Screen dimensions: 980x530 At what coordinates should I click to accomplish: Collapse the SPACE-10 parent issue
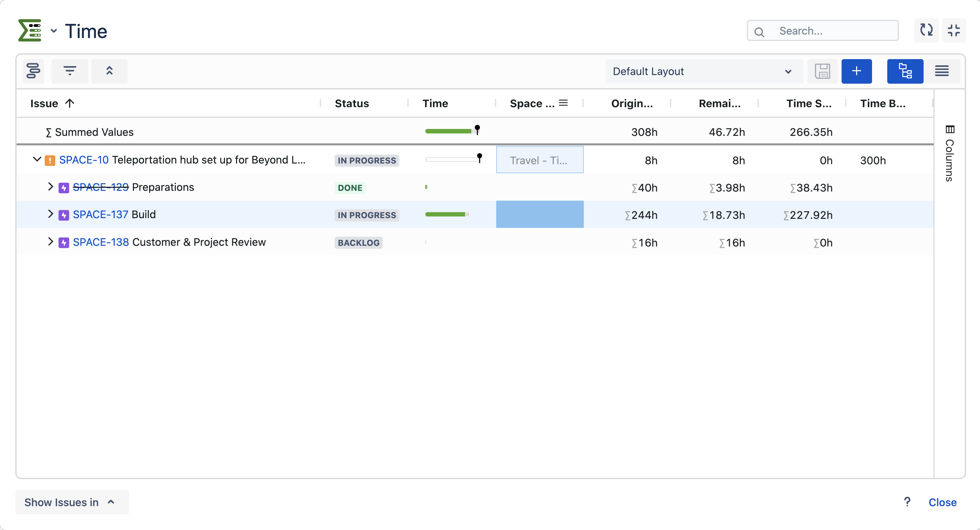pos(37,159)
